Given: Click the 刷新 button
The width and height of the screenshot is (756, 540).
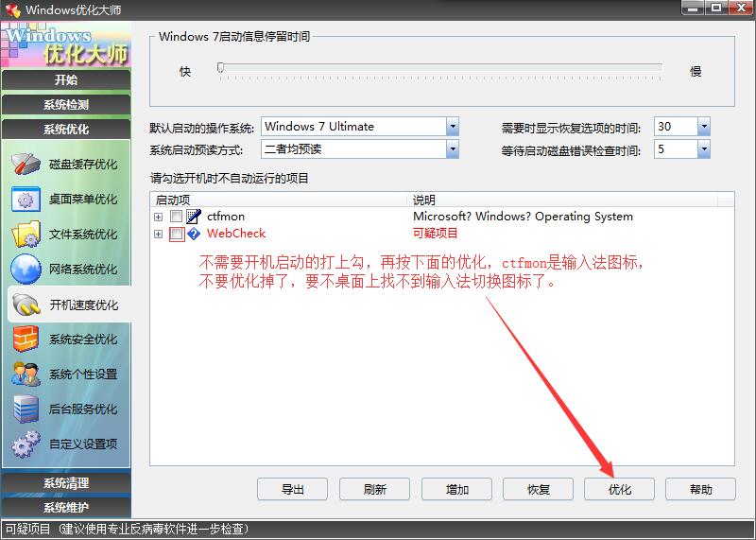Looking at the screenshot, I should 374,489.
